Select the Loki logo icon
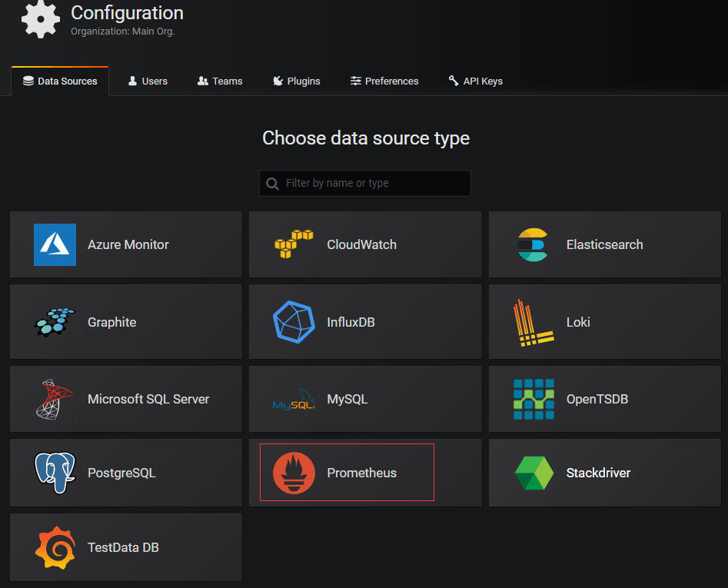The image size is (728, 588). 532,322
